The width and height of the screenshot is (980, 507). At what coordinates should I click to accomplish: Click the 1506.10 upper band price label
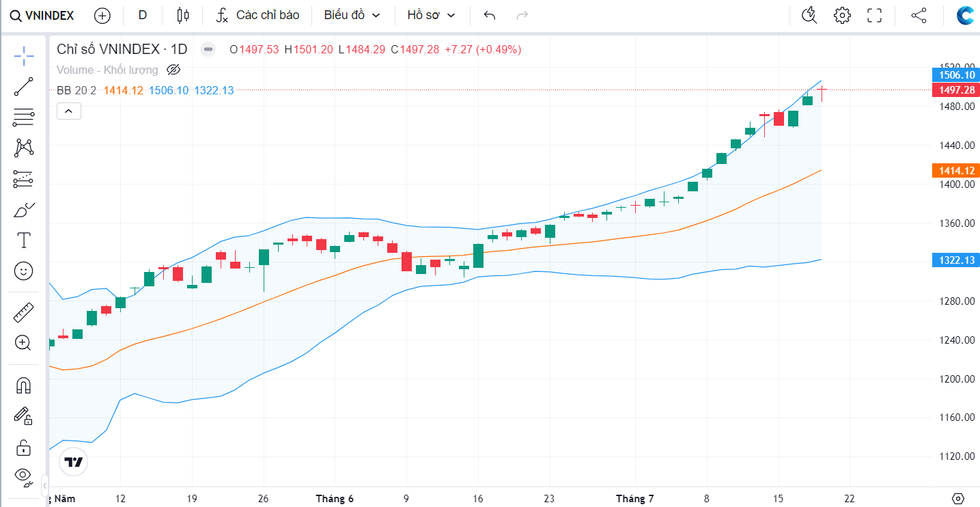pyautogui.click(x=956, y=74)
